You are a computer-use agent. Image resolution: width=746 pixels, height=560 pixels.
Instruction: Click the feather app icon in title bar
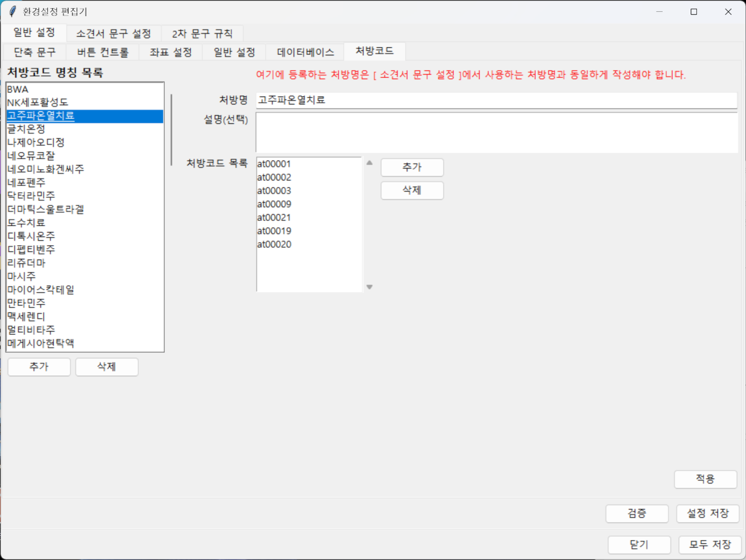[12, 12]
